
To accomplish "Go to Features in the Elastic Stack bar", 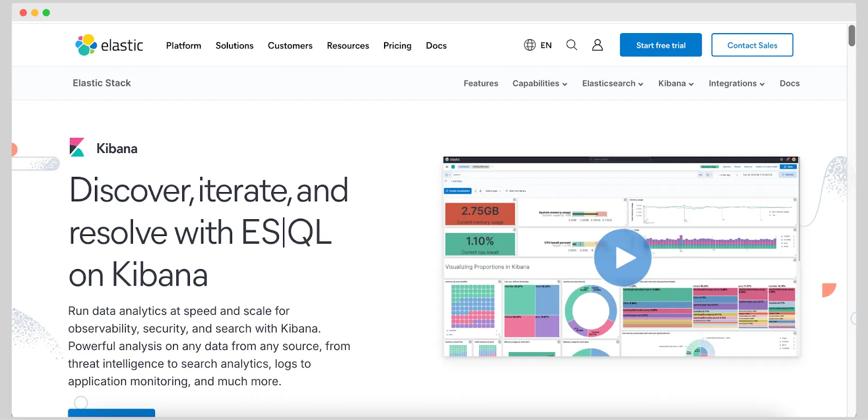I will [481, 84].
